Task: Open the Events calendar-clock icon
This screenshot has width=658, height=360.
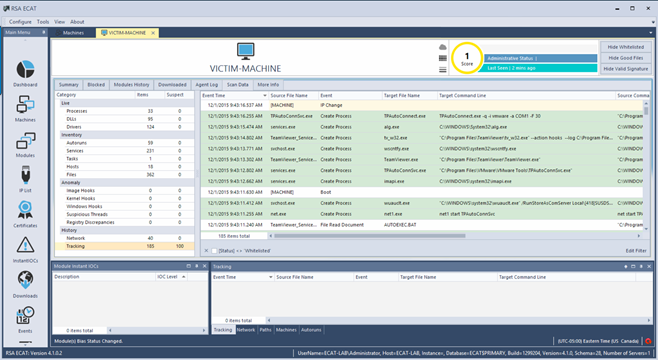Action: click(25, 315)
